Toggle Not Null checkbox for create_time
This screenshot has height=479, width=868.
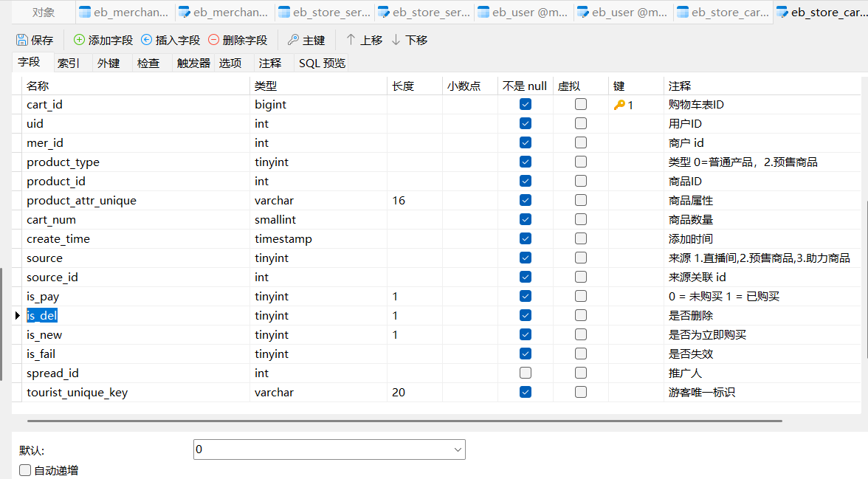526,238
